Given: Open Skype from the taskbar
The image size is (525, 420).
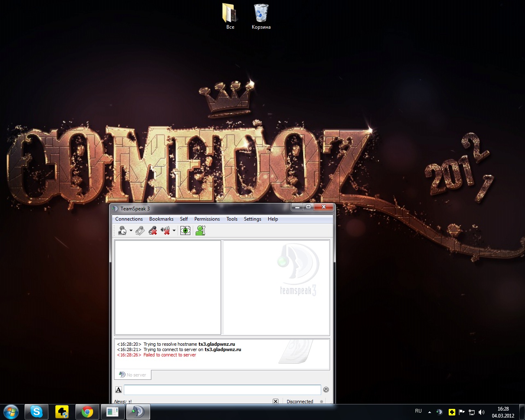Looking at the screenshot, I should coord(37,412).
